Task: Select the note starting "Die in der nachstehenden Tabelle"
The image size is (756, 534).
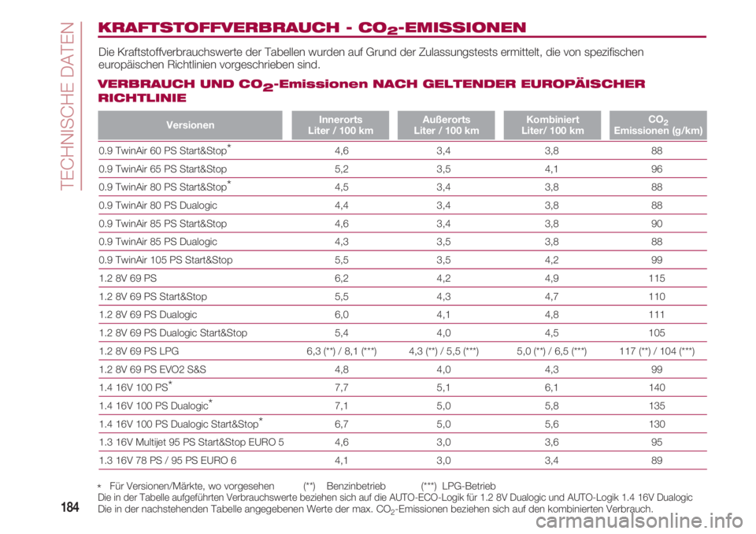Action: point(375,509)
